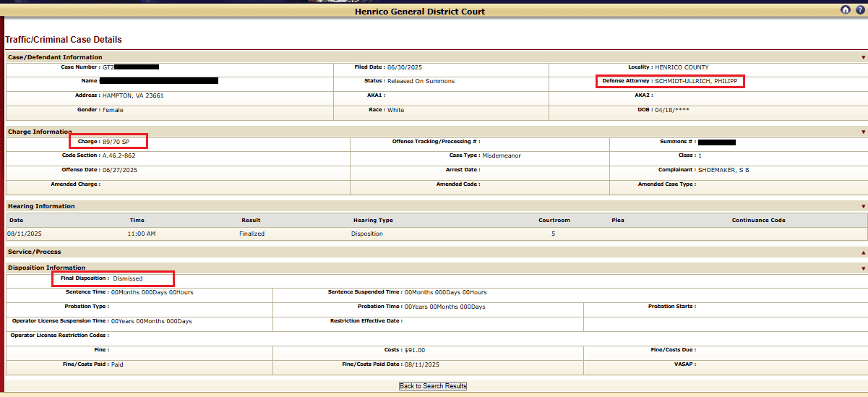Click the Final Disposition value Dismissed
This screenshot has width=868, height=397.
coord(128,278)
